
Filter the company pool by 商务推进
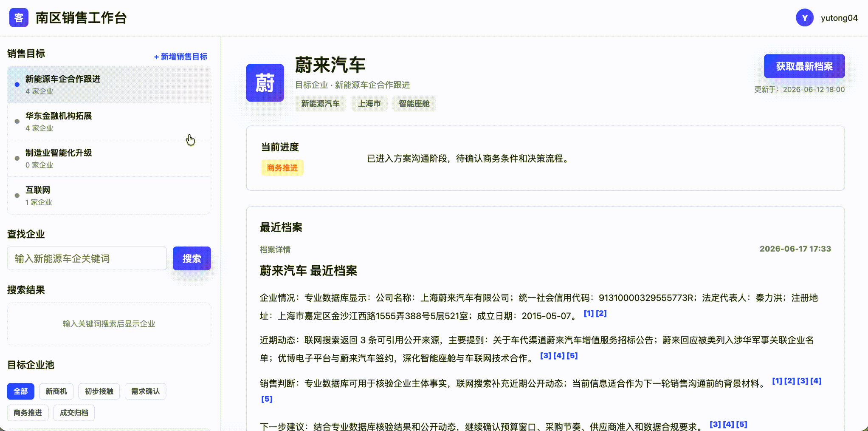pyautogui.click(x=28, y=413)
